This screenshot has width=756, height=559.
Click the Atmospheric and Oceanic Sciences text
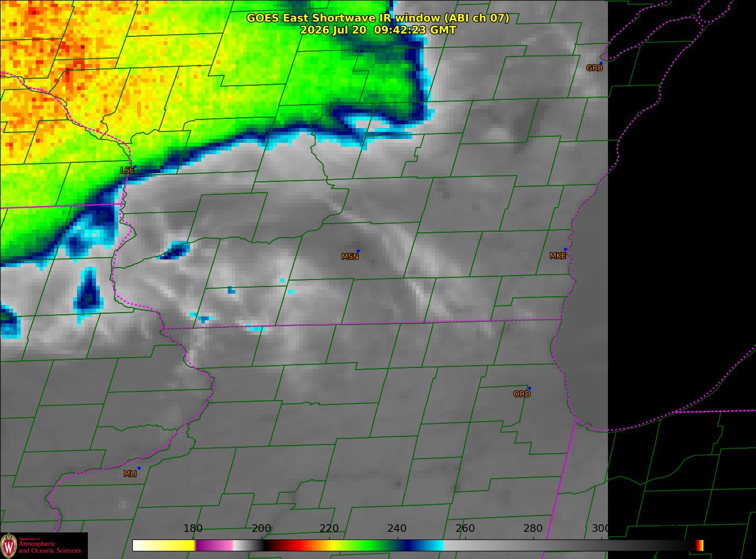pyautogui.click(x=50, y=547)
